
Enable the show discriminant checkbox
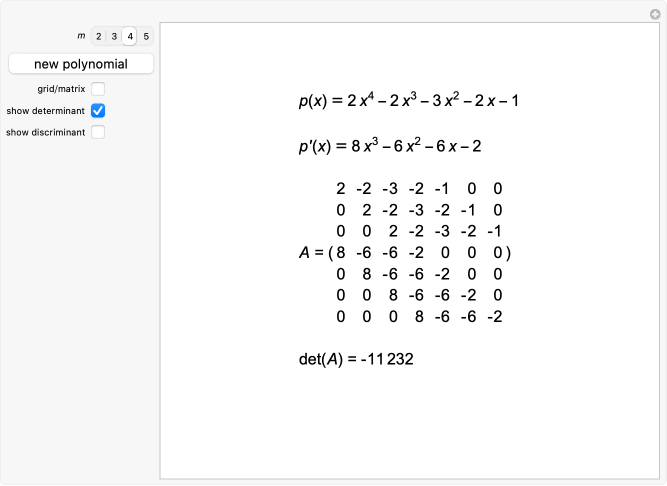click(x=98, y=132)
